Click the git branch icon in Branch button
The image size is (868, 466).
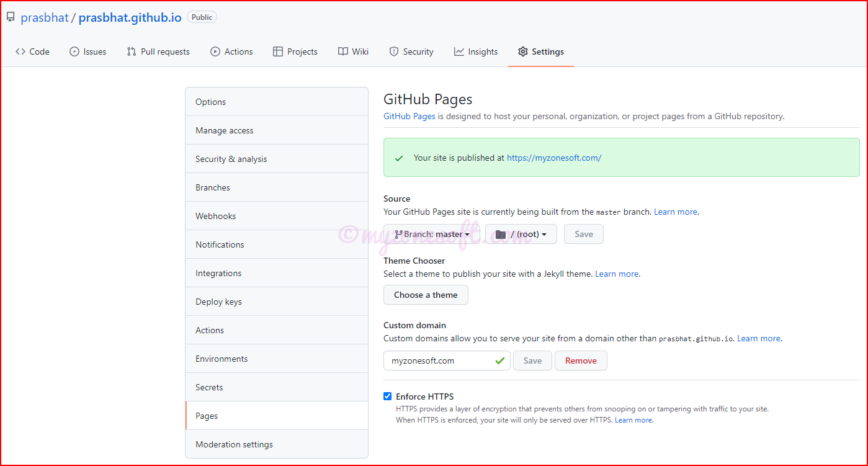(398, 234)
